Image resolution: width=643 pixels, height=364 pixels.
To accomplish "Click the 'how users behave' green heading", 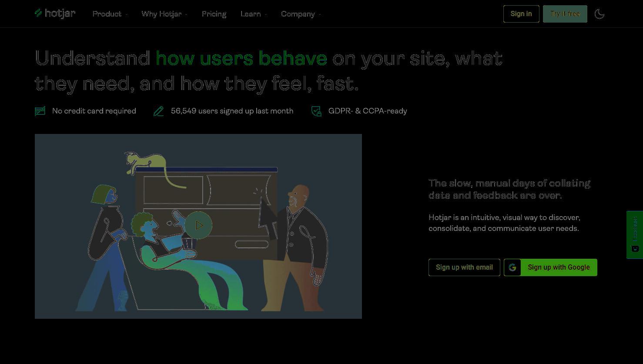I will (x=241, y=58).
